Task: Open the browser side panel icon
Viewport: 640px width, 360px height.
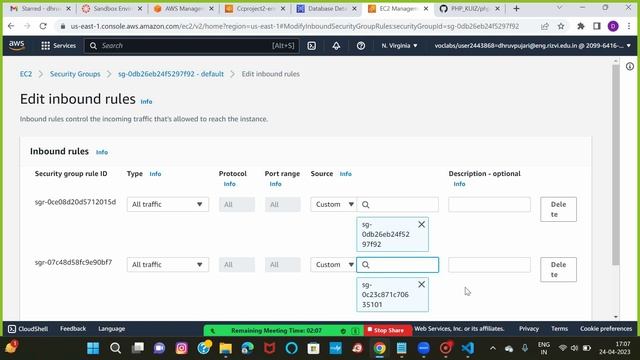Action: click(597, 26)
